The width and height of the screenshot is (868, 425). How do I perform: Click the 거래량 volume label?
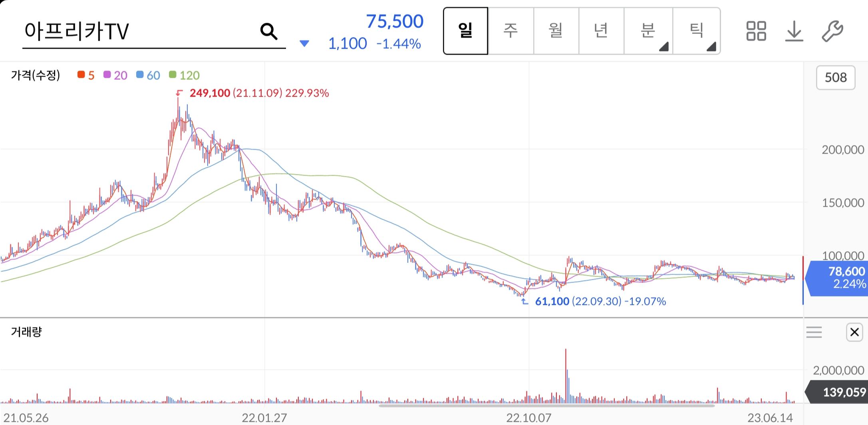pyautogui.click(x=26, y=332)
